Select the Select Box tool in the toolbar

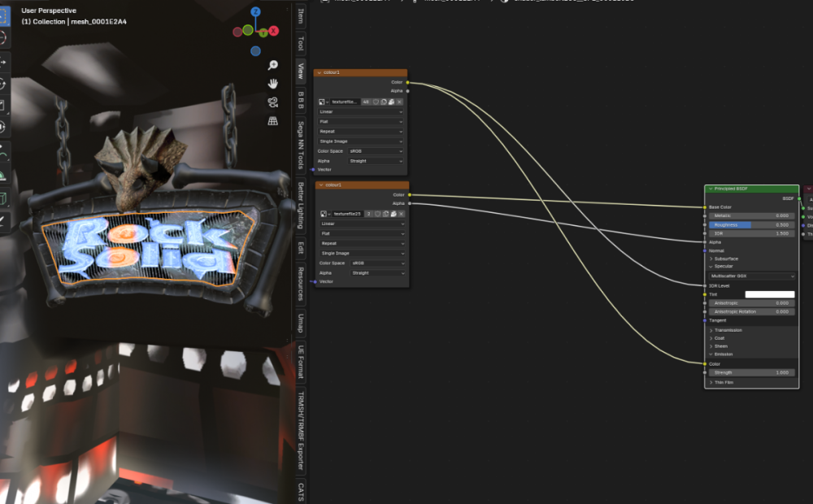point(3,15)
